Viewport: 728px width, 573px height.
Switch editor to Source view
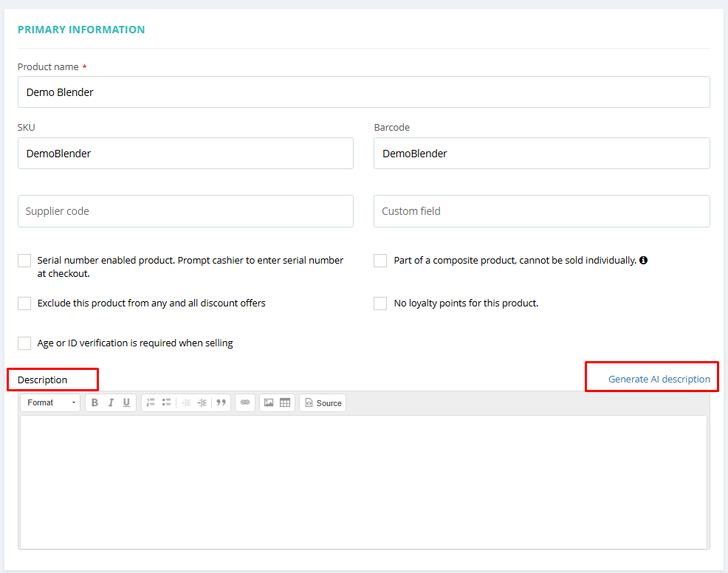click(323, 403)
